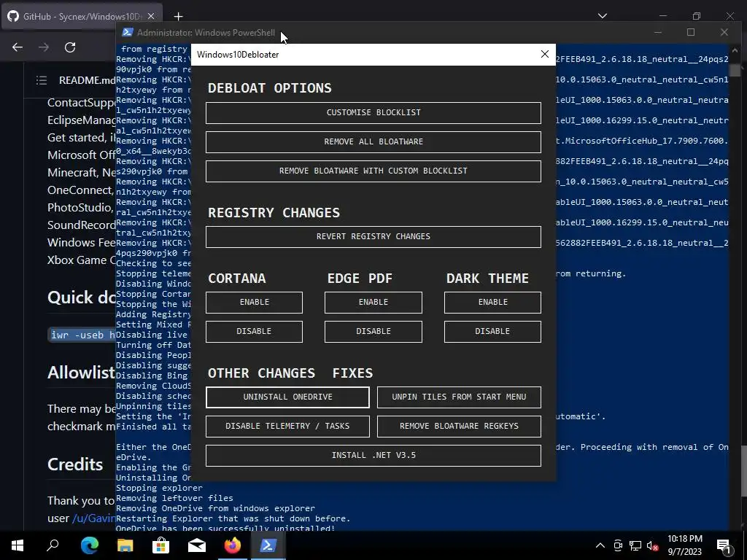Click Remove All Bloatware

[x=373, y=142]
